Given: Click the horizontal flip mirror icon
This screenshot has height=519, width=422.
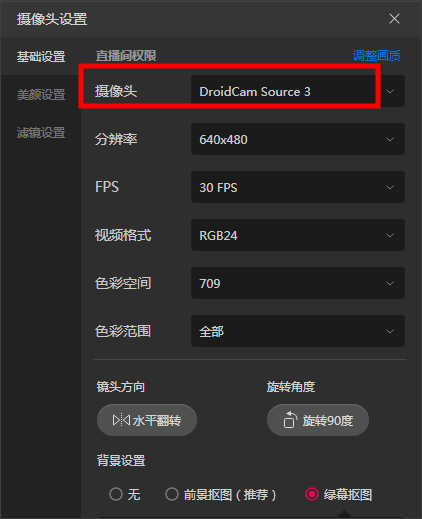Looking at the screenshot, I should [121, 420].
